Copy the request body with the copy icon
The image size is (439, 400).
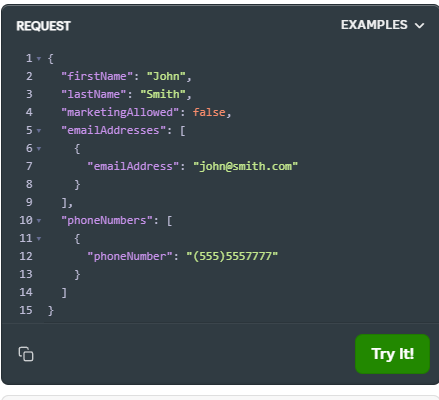pos(26,354)
